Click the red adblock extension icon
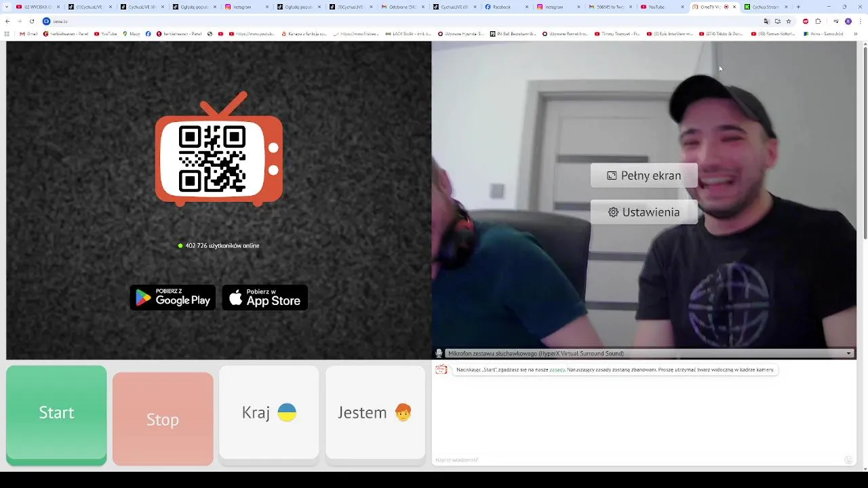The height and width of the screenshot is (488, 868). pyautogui.click(x=806, y=21)
